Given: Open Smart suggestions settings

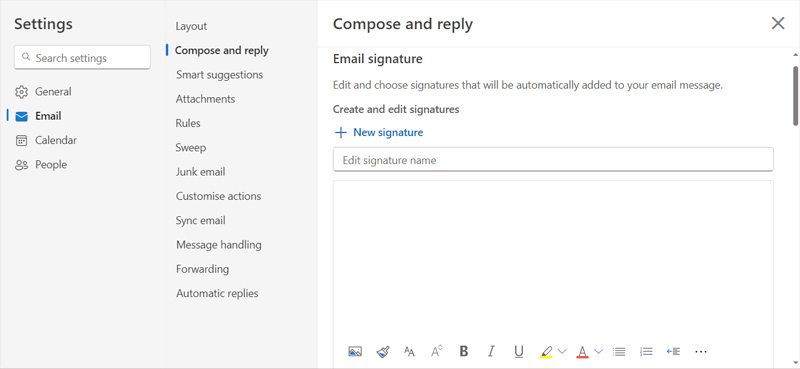Looking at the screenshot, I should coord(219,75).
